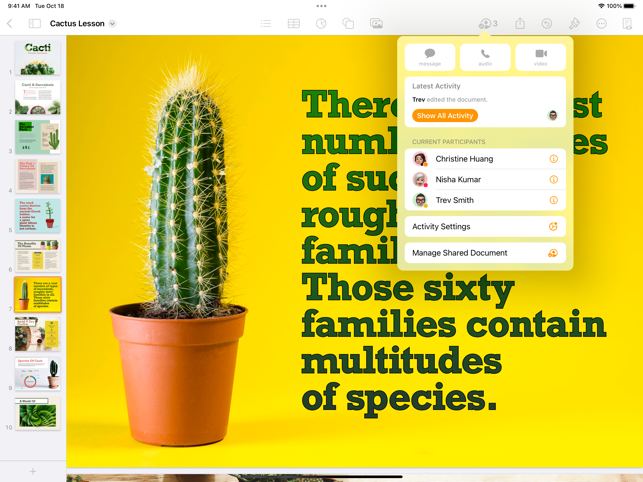Open Manage Shared Document

coord(485,253)
